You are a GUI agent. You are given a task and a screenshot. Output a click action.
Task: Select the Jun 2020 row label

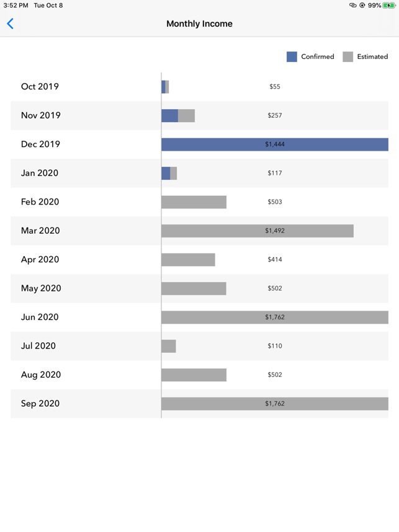(41, 317)
